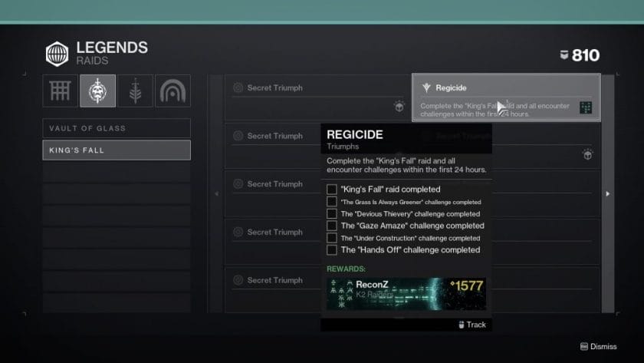This screenshot has width=644, height=363.
Task: Tick the "Gaze Amaze" challenge checkbox
Action: point(332,226)
